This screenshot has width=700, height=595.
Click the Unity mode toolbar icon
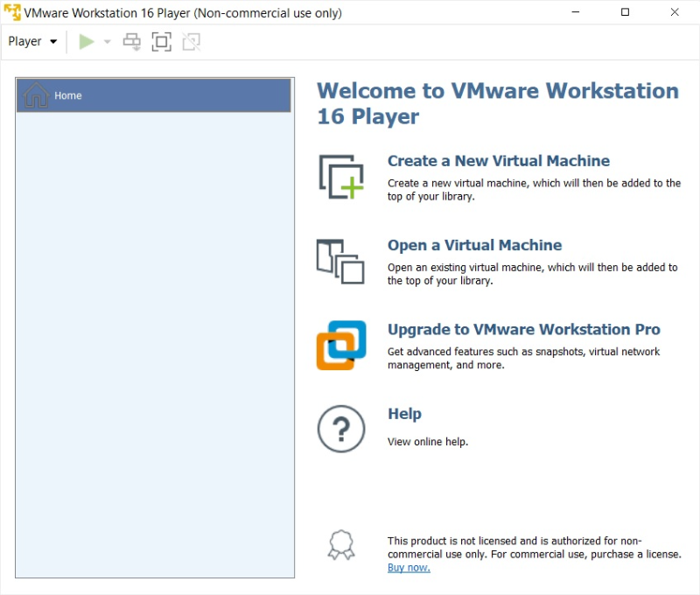(x=192, y=41)
